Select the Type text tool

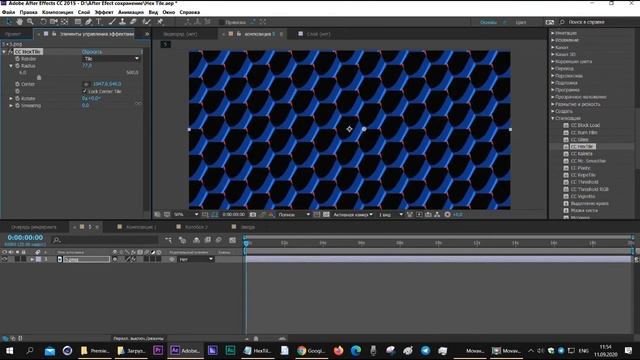click(99, 22)
